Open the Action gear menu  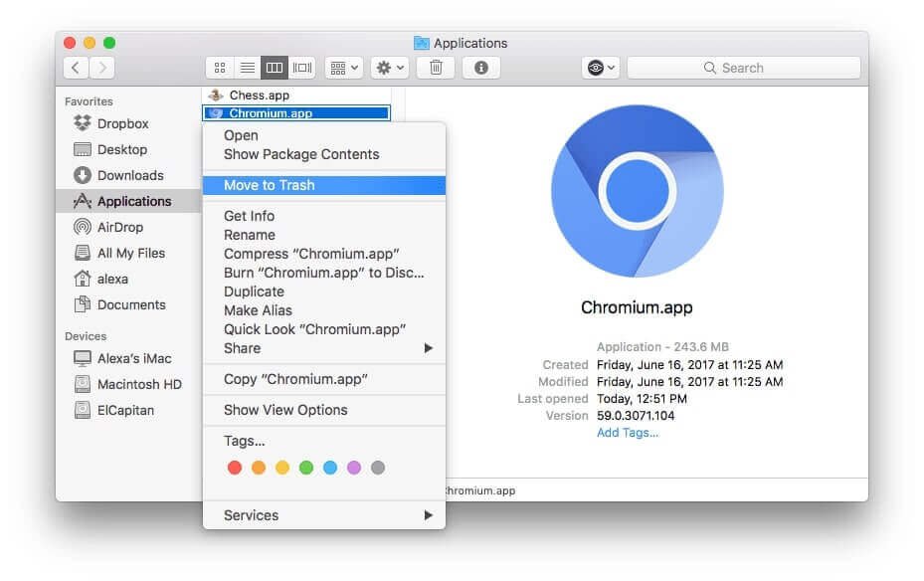pyautogui.click(x=390, y=68)
